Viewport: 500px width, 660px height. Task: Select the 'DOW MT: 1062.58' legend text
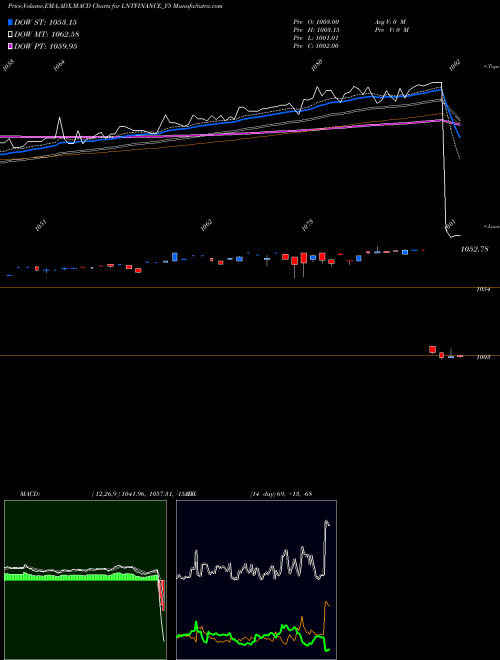coord(47,34)
